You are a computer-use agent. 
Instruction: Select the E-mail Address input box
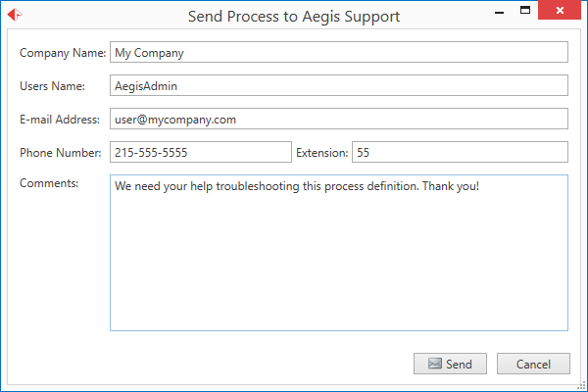[x=338, y=120]
